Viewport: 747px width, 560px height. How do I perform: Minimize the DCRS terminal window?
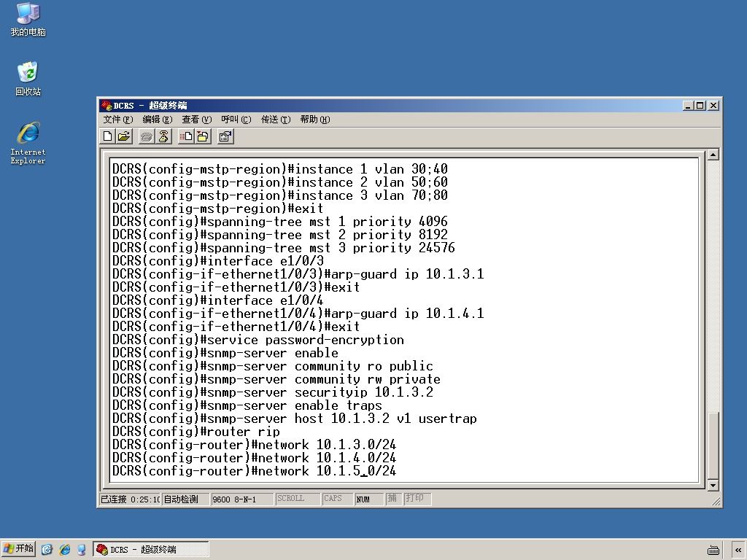coord(688,106)
